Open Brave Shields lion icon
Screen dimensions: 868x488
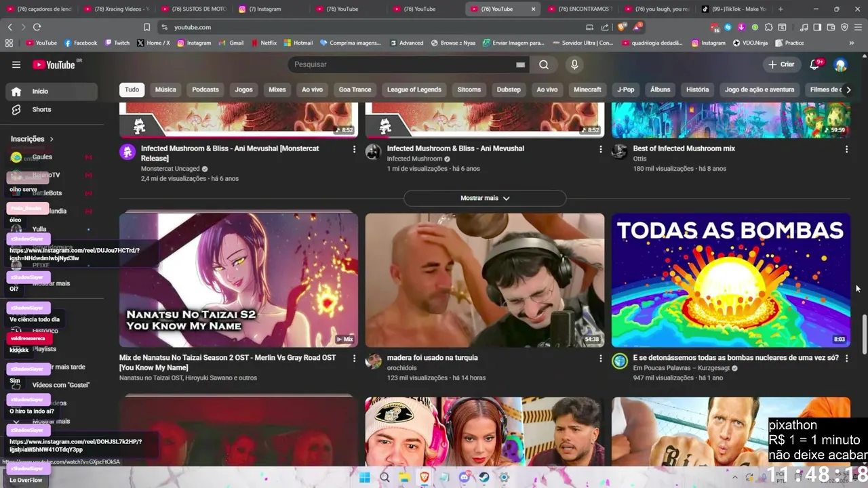point(621,27)
